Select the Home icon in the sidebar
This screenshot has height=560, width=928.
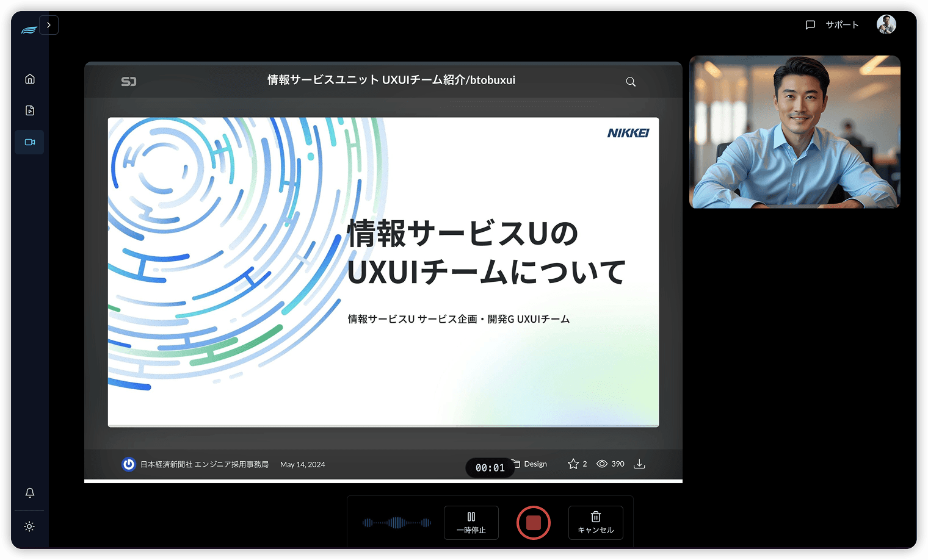pyautogui.click(x=29, y=78)
